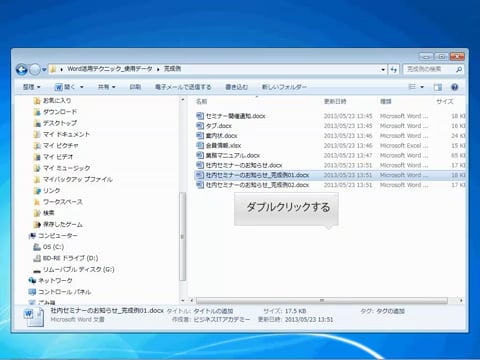The height and width of the screenshot is (360, 480).
Task: Toggle the preview pane icon
Action: (x=438, y=87)
